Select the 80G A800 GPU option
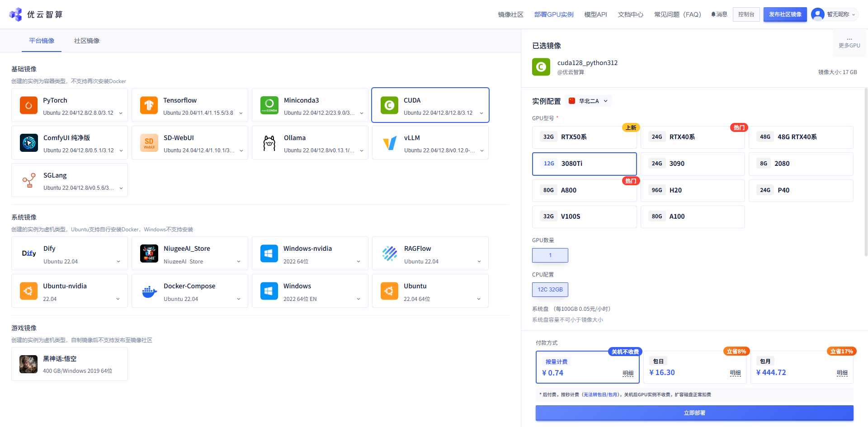Image resolution: width=868 pixels, height=427 pixels. [x=584, y=190]
